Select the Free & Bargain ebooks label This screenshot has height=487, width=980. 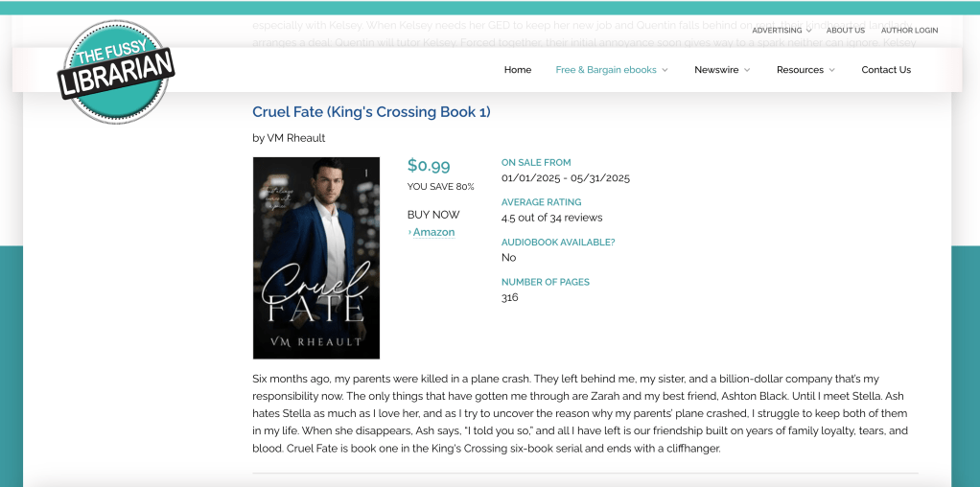pyautogui.click(x=606, y=70)
